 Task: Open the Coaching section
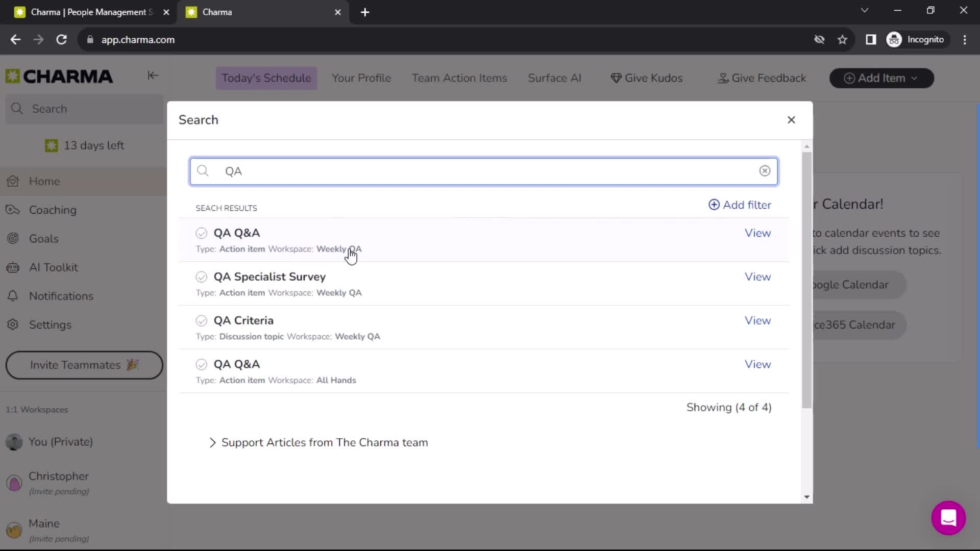pyautogui.click(x=53, y=209)
